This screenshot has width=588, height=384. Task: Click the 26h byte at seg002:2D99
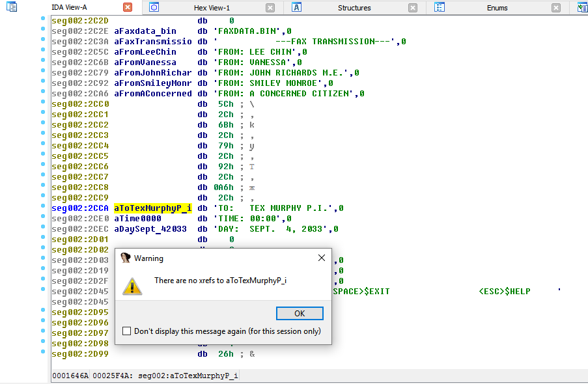pyautogui.click(x=226, y=354)
